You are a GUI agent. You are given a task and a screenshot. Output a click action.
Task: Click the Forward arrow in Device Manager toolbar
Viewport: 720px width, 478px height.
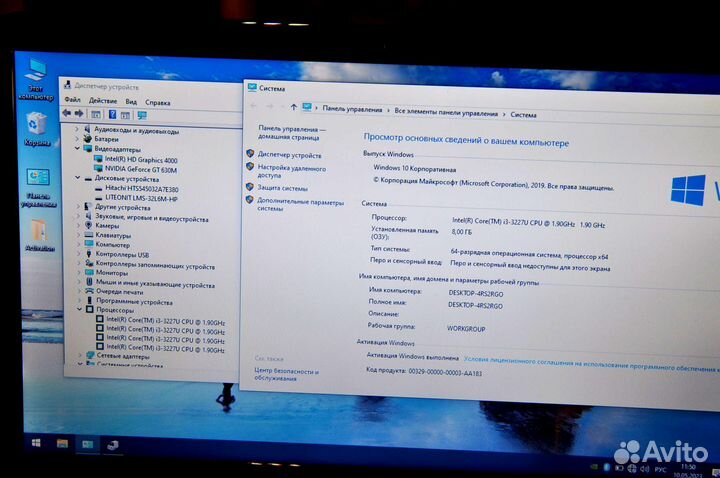(79, 113)
